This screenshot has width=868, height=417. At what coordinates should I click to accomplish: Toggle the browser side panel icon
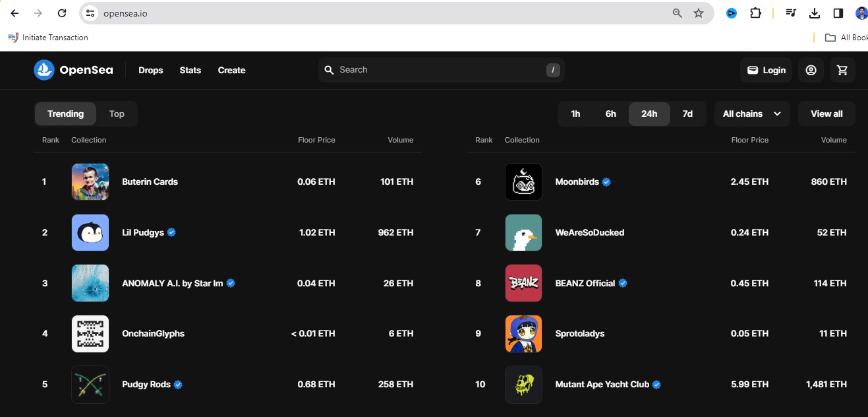click(838, 13)
